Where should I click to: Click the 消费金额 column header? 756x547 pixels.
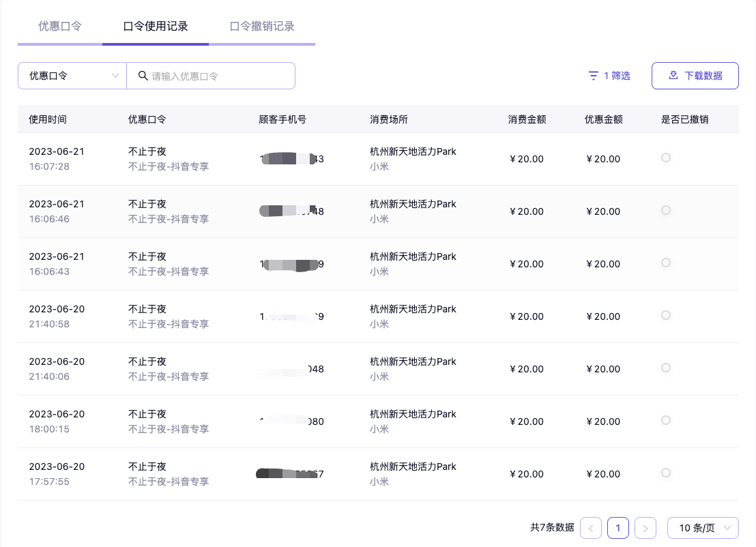527,119
